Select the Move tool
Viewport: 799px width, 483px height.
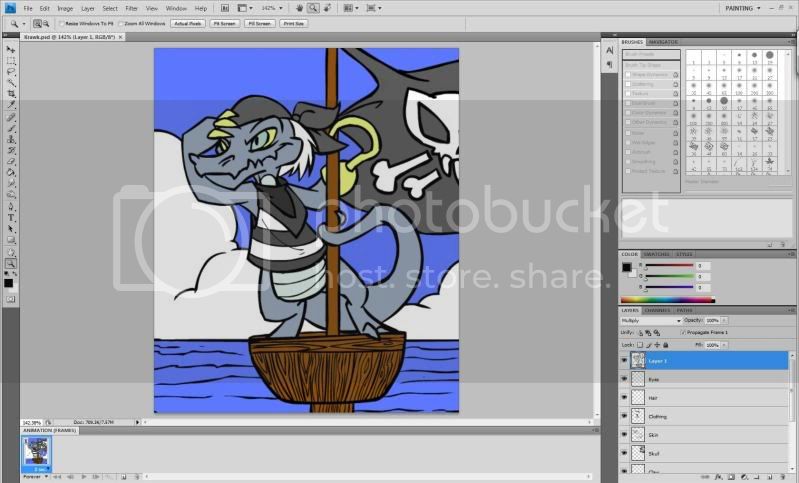11,49
